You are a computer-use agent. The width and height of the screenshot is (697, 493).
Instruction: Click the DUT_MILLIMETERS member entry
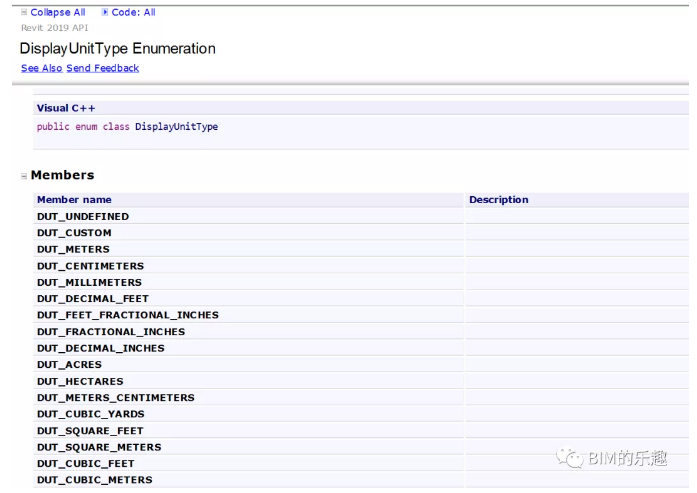tap(89, 283)
